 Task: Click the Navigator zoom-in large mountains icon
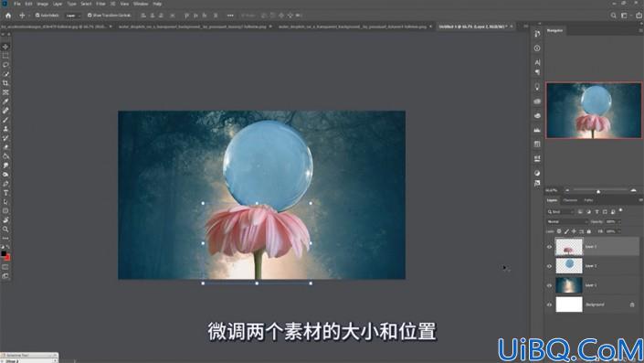pyautogui.click(x=633, y=190)
